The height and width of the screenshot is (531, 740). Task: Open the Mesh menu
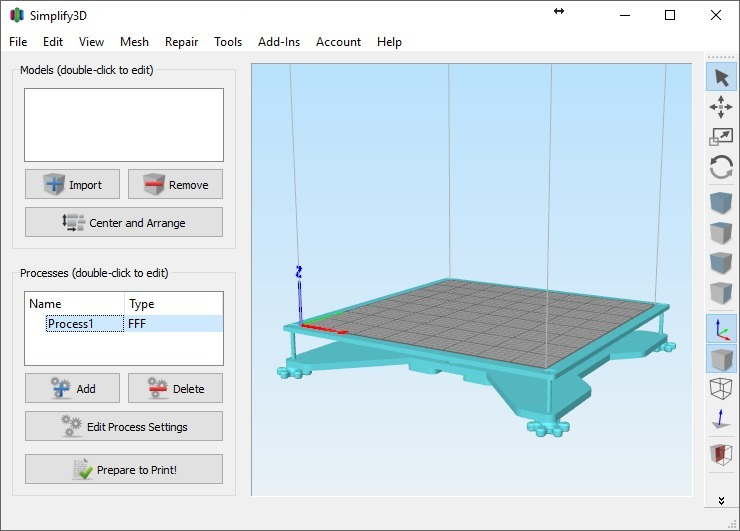click(134, 42)
